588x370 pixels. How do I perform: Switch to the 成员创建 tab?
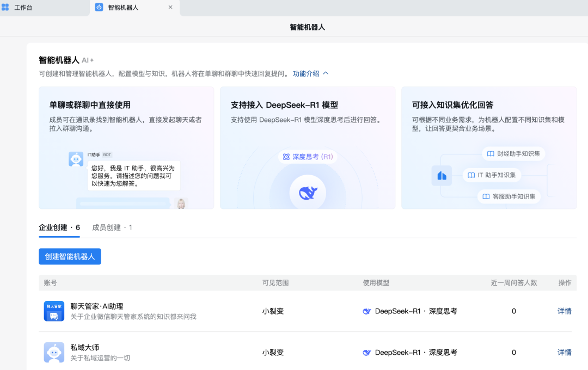coord(112,227)
